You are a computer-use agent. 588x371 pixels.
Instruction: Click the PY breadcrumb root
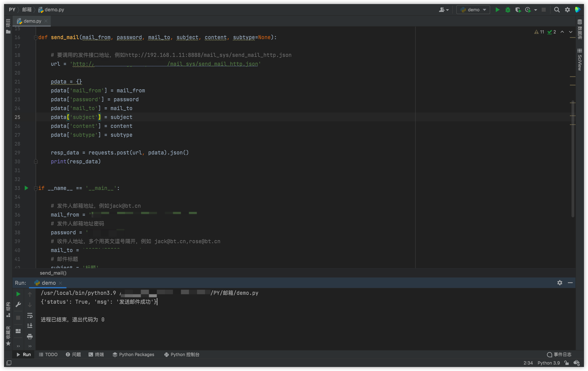point(12,9)
